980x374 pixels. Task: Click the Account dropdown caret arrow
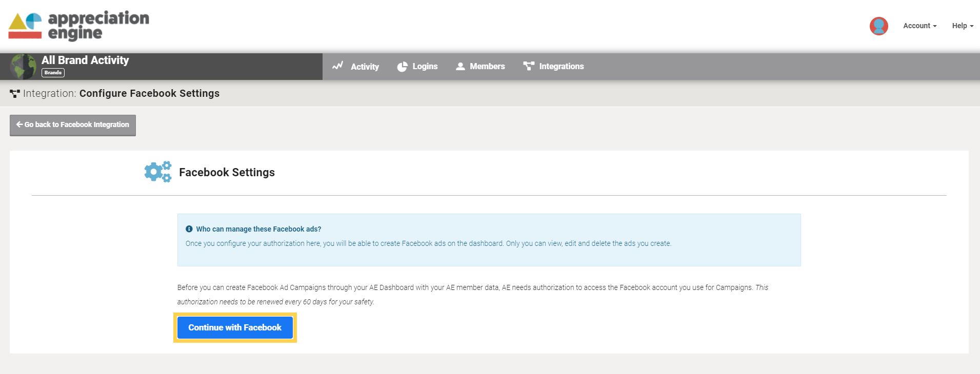[x=935, y=26]
